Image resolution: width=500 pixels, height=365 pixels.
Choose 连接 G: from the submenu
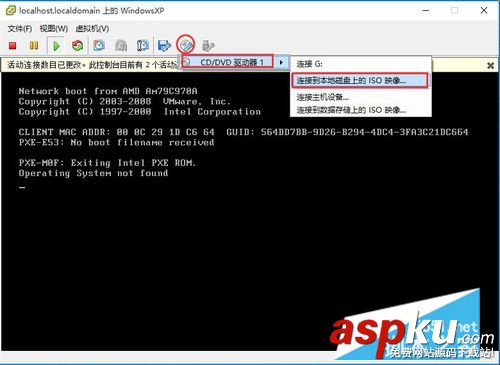coord(361,64)
